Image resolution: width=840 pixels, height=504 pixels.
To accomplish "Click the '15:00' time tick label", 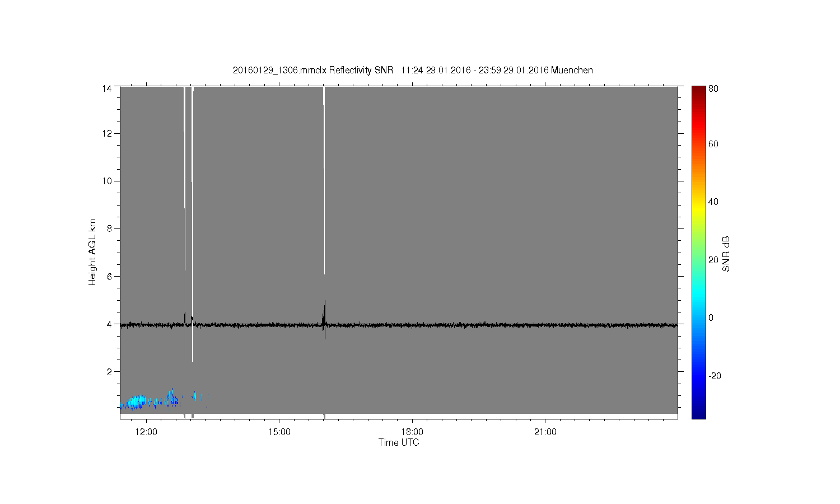I will (279, 432).
